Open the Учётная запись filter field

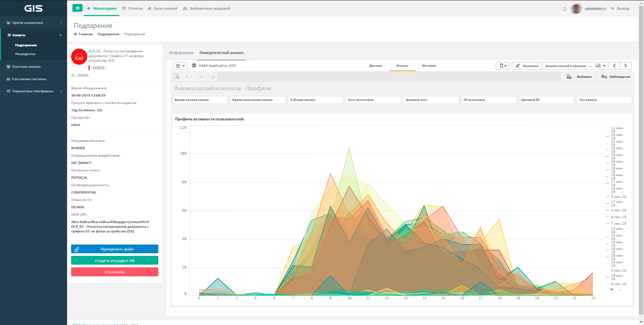(315, 100)
